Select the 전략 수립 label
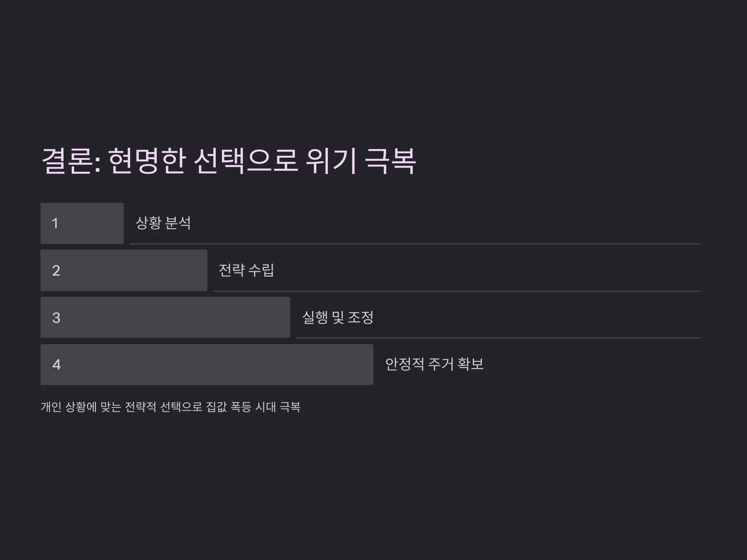Image resolution: width=747 pixels, height=560 pixels. 247,270
